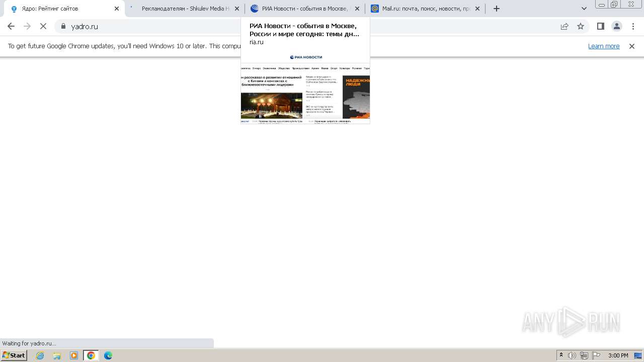
Task: Launch Microsoft Edge from the taskbar
Action: (108, 355)
